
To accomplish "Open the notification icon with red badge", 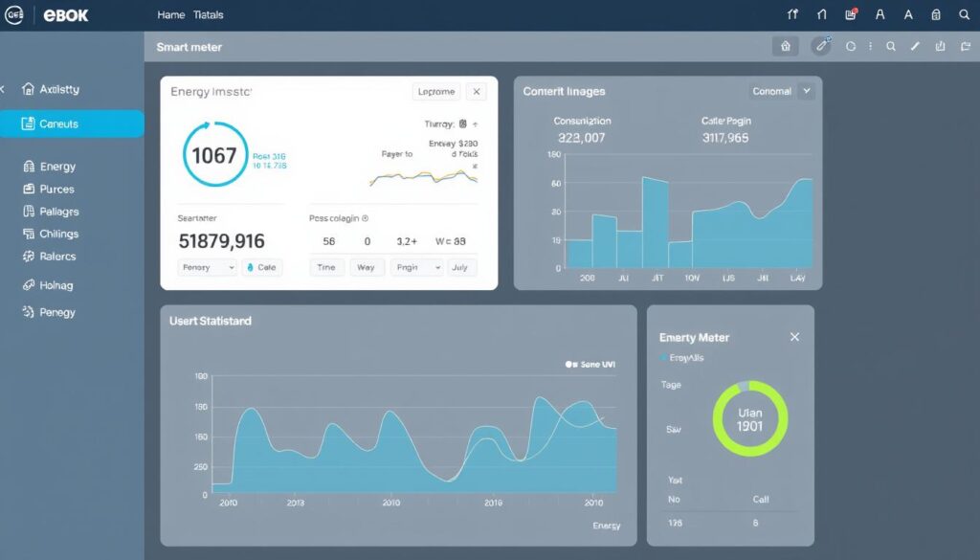I will [851, 14].
